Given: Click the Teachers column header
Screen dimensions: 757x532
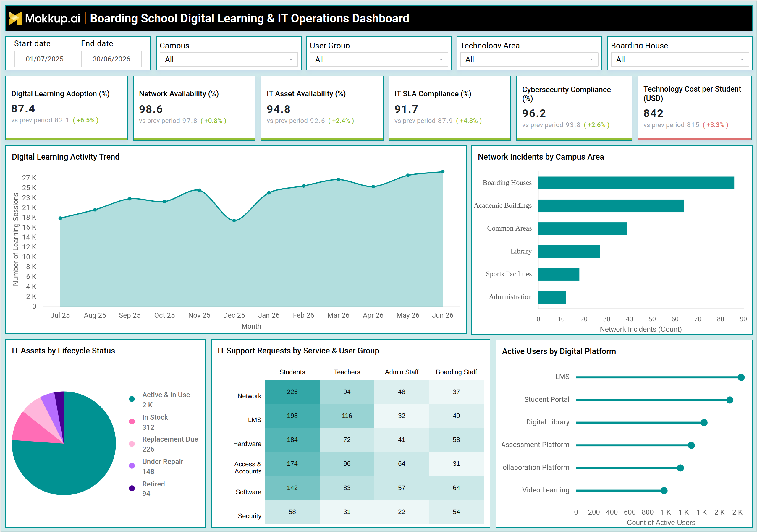Looking at the screenshot, I should (347, 372).
